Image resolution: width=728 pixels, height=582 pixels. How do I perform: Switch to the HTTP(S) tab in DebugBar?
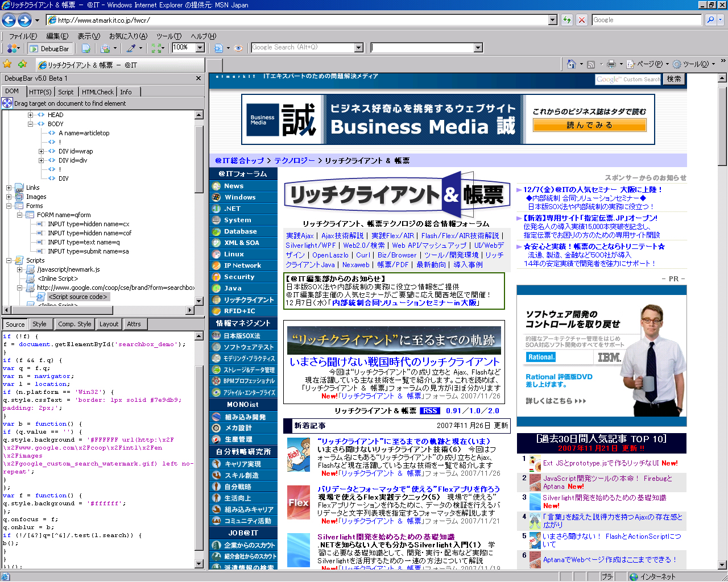40,92
